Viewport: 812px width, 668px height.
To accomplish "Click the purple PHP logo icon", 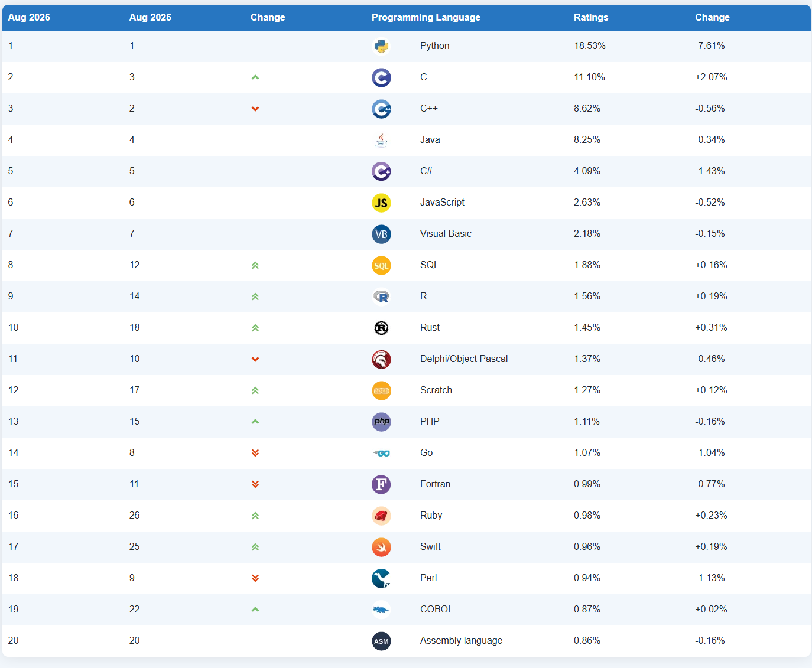I will point(381,422).
